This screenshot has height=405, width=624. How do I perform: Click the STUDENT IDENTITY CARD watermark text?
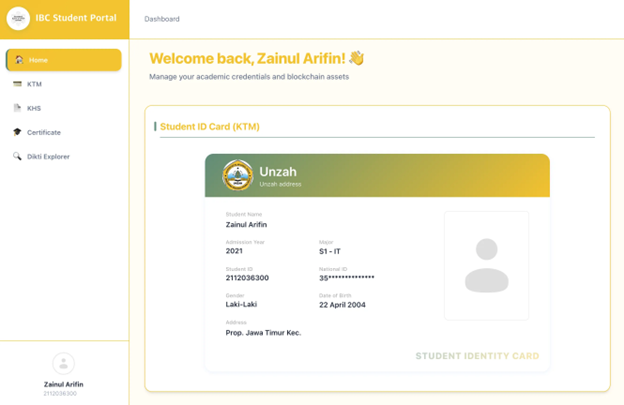tap(477, 356)
